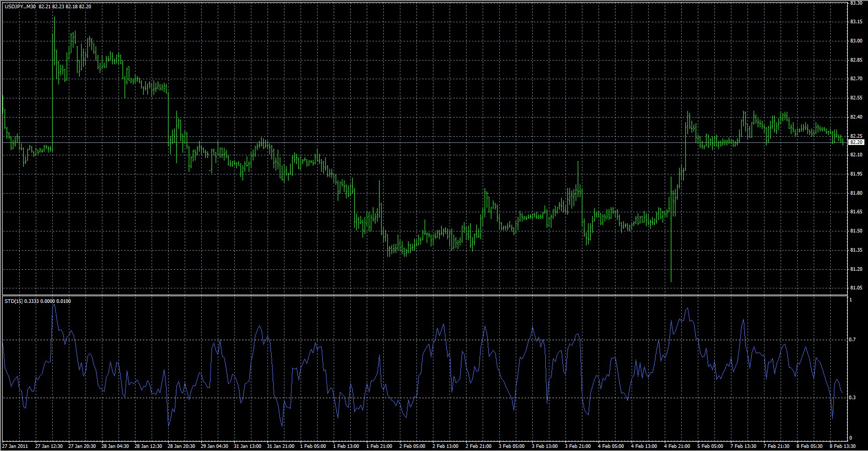
Task: Click the current price tag 82.20
Action: [856, 142]
